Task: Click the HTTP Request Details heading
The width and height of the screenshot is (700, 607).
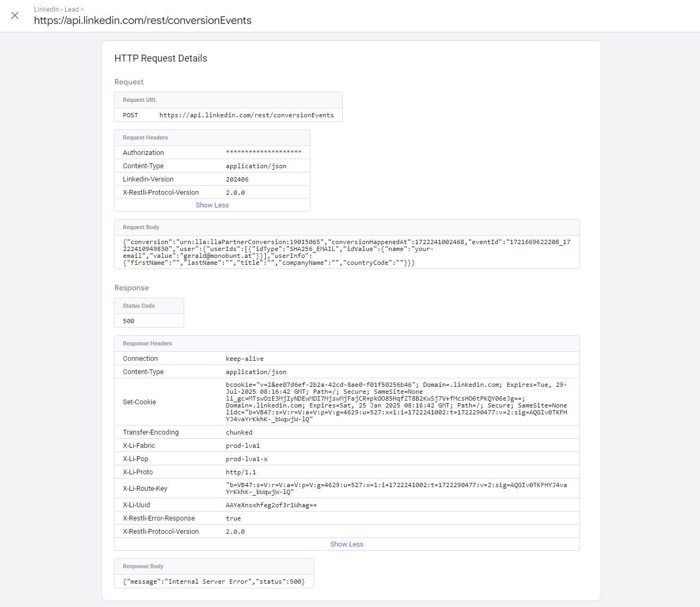Action: pyautogui.click(x=161, y=58)
